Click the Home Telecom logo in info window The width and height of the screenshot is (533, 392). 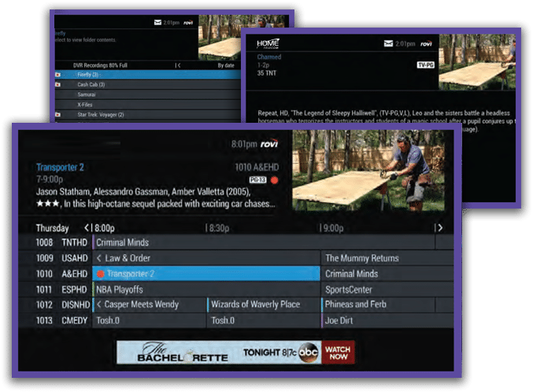pyautogui.click(x=268, y=43)
